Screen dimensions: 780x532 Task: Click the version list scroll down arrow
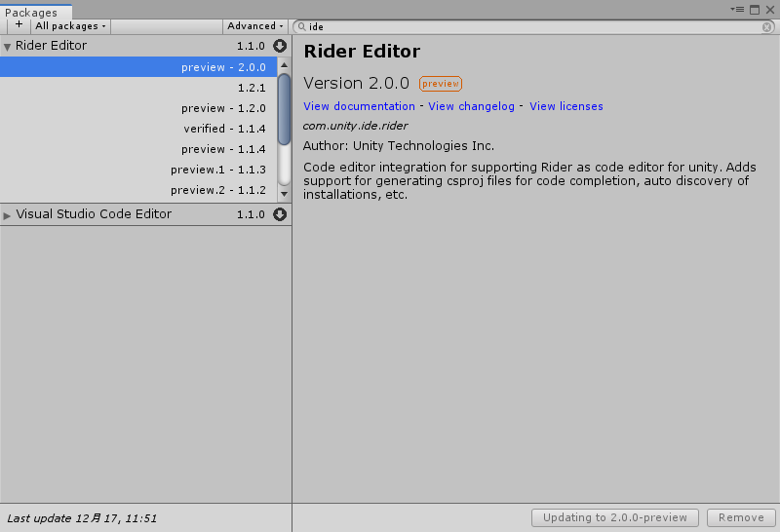click(x=284, y=194)
